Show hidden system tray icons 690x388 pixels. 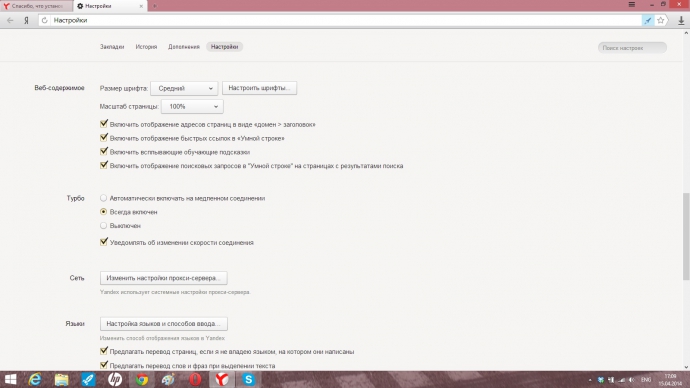(x=590, y=380)
